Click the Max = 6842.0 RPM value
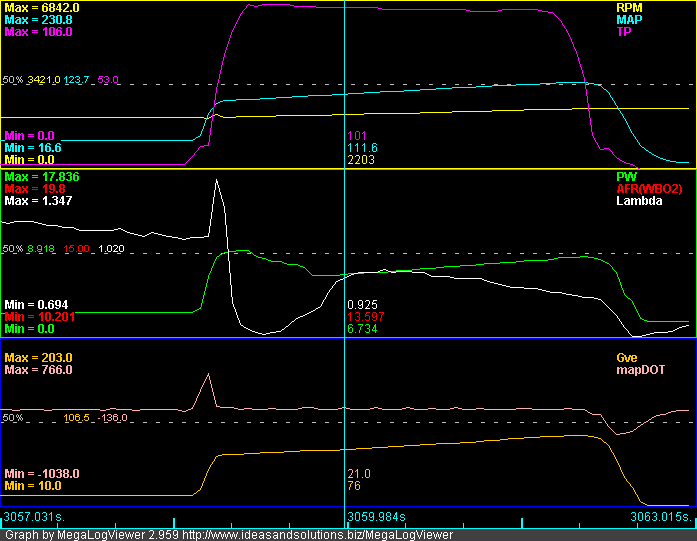 (x=42, y=8)
